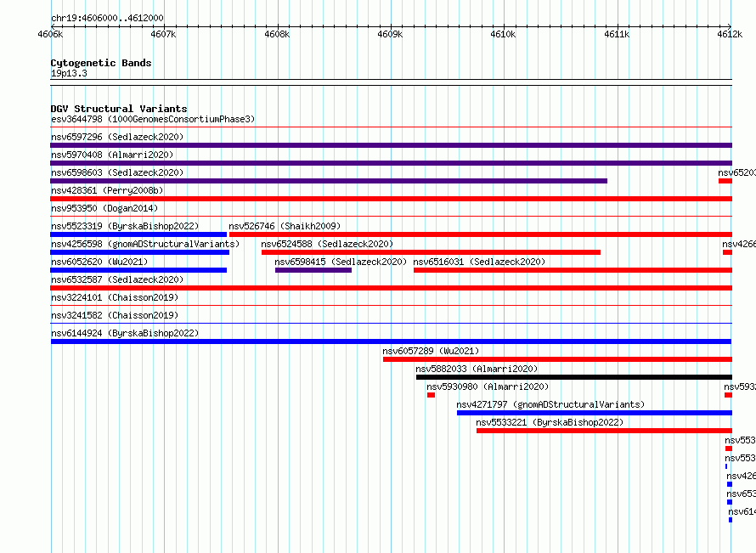Screen dimensions: 756x553
Task: Select the red bar under nsv6524588
Action: coord(431,252)
